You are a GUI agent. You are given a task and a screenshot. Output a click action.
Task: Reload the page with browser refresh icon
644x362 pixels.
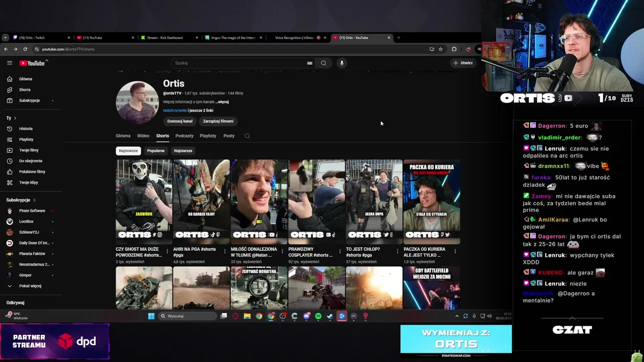tap(25, 49)
